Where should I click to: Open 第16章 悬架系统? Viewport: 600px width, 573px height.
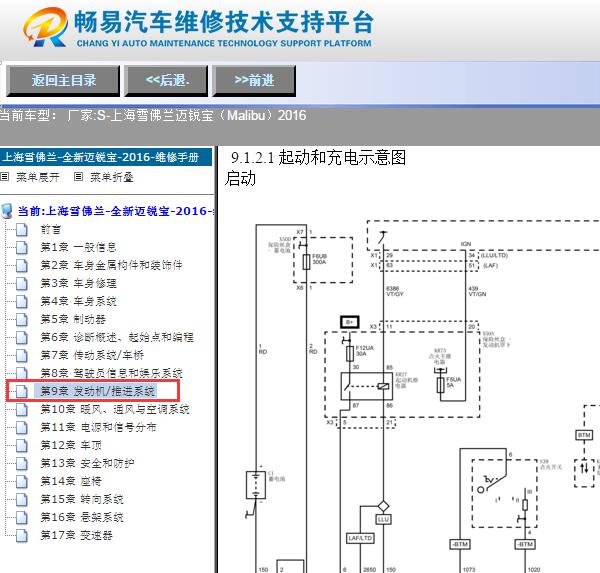point(82,517)
